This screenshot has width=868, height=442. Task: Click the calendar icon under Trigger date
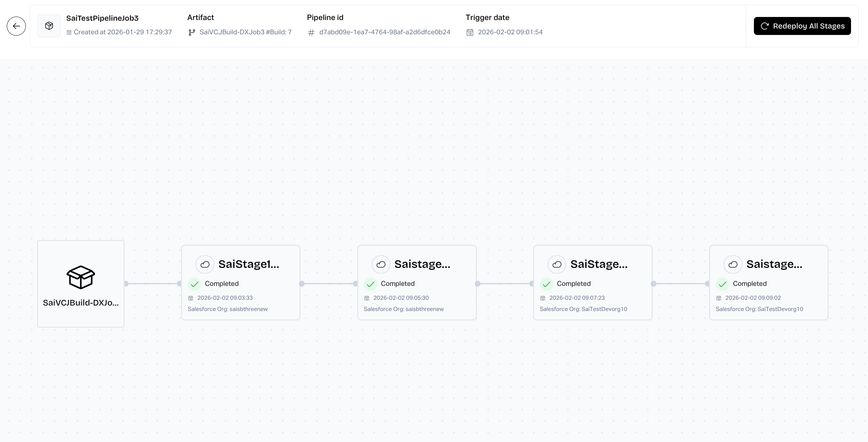click(470, 32)
